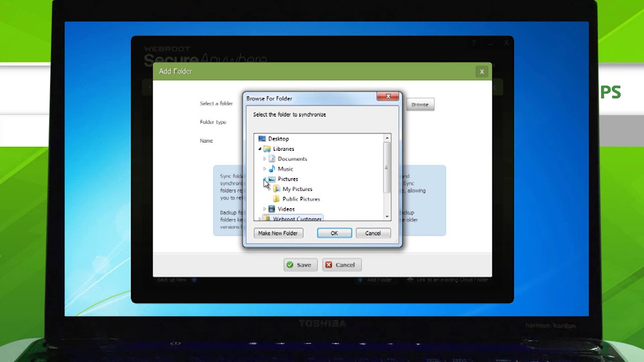Click the Browse button in Add Folder

420,105
